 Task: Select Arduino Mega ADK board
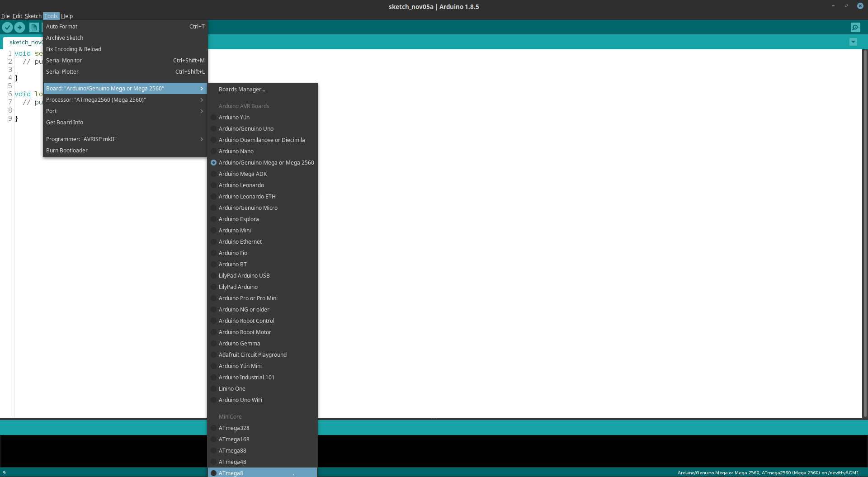(263, 174)
